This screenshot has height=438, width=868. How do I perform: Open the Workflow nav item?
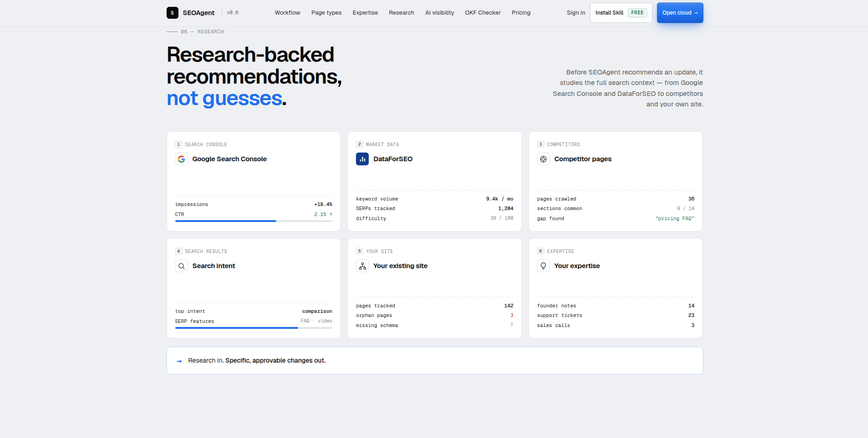288,13
